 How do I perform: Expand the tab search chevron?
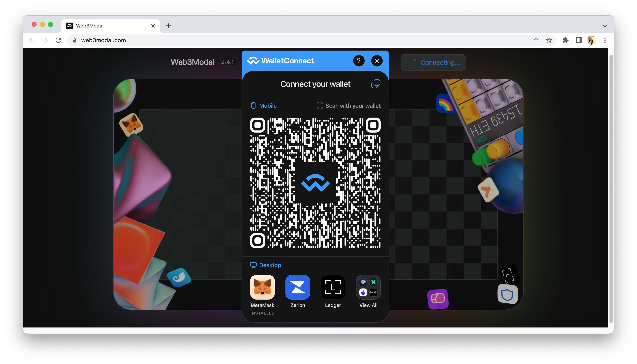click(605, 26)
